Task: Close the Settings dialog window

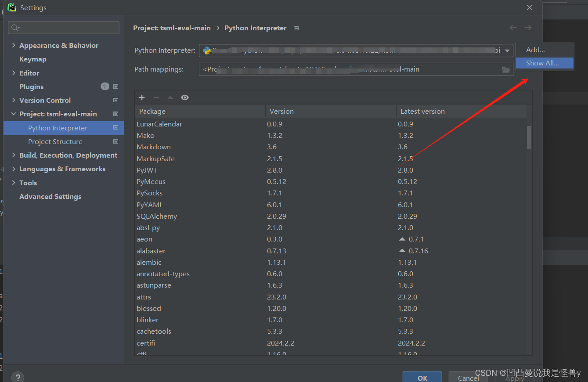Action: (x=530, y=7)
